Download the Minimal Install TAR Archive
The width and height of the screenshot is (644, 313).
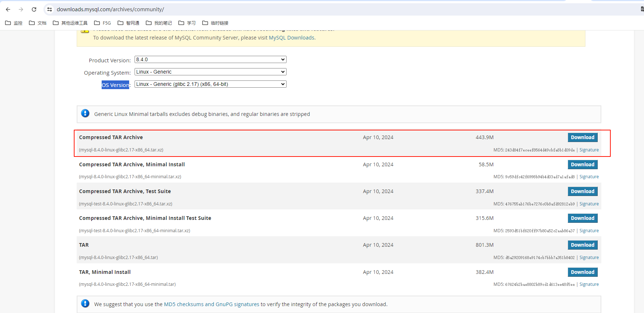point(582,164)
